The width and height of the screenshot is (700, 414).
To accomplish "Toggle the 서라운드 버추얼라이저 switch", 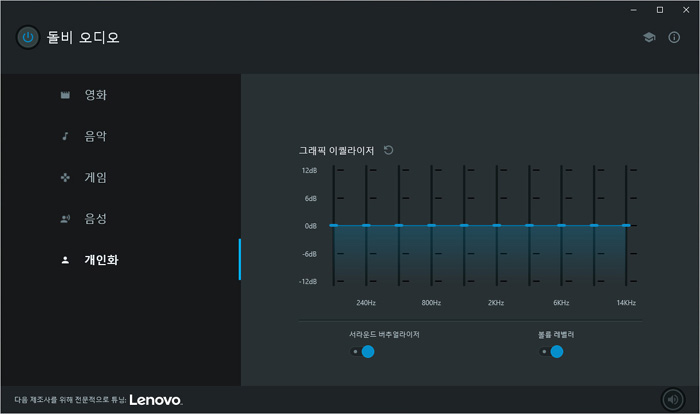I will pos(362,352).
